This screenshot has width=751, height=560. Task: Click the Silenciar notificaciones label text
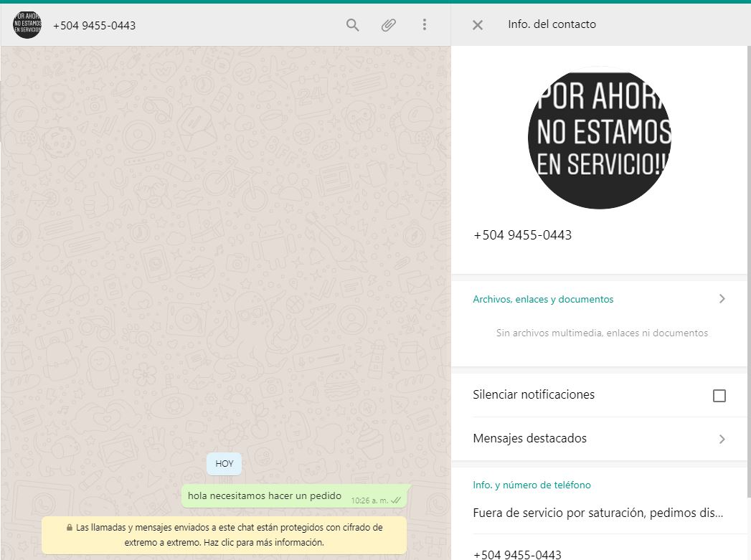click(534, 395)
